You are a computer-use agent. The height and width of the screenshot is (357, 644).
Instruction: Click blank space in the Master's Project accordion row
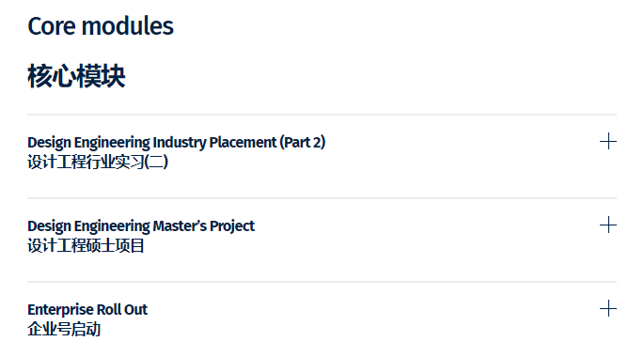[x=411, y=240]
